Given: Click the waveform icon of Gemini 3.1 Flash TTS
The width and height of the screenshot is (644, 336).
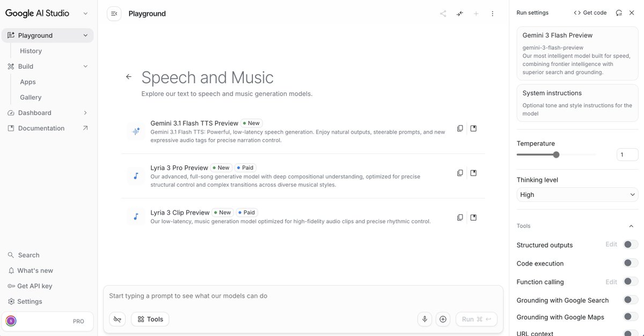Looking at the screenshot, I should click(x=136, y=131).
